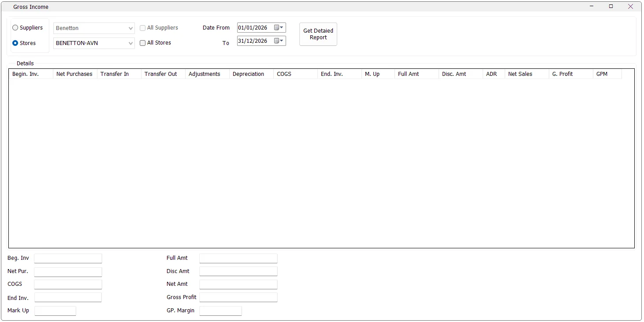Click the COGS column header
This screenshot has width=644, height=322.
(295, 74)
